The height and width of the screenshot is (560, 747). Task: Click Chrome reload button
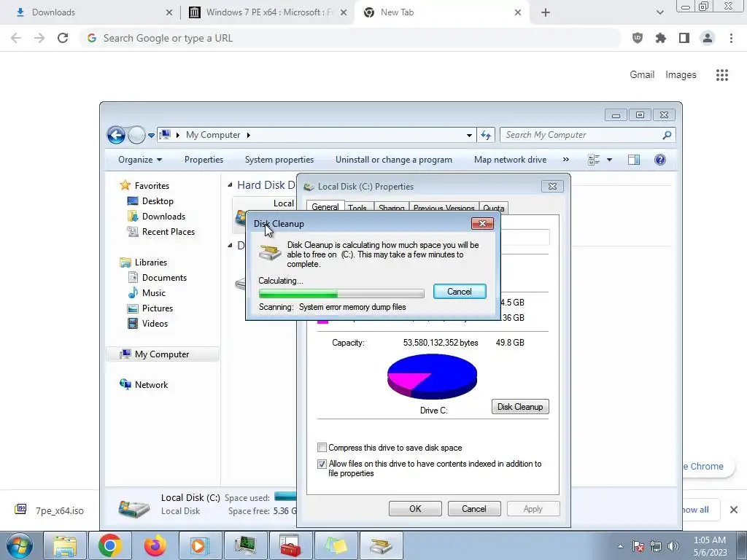coord(63,38)
